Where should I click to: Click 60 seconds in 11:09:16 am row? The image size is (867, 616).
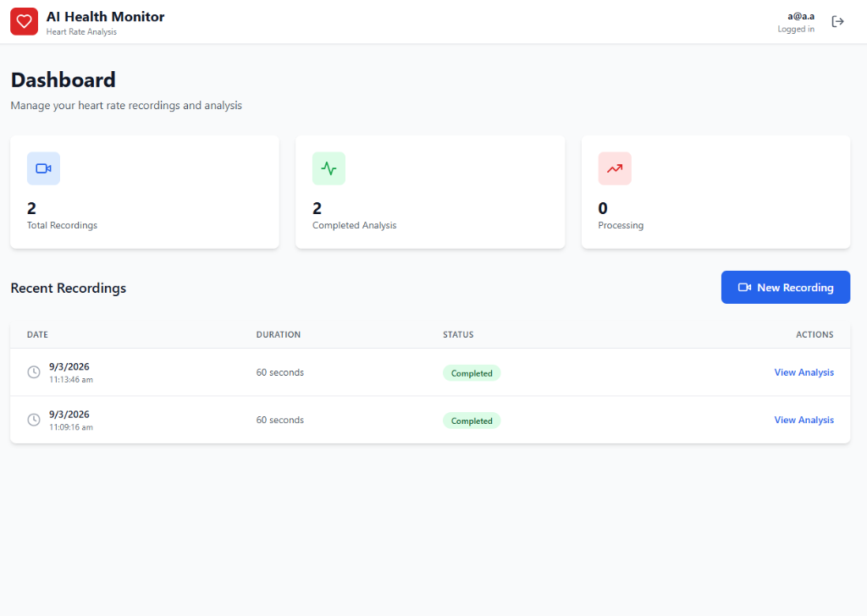[279, 420]
